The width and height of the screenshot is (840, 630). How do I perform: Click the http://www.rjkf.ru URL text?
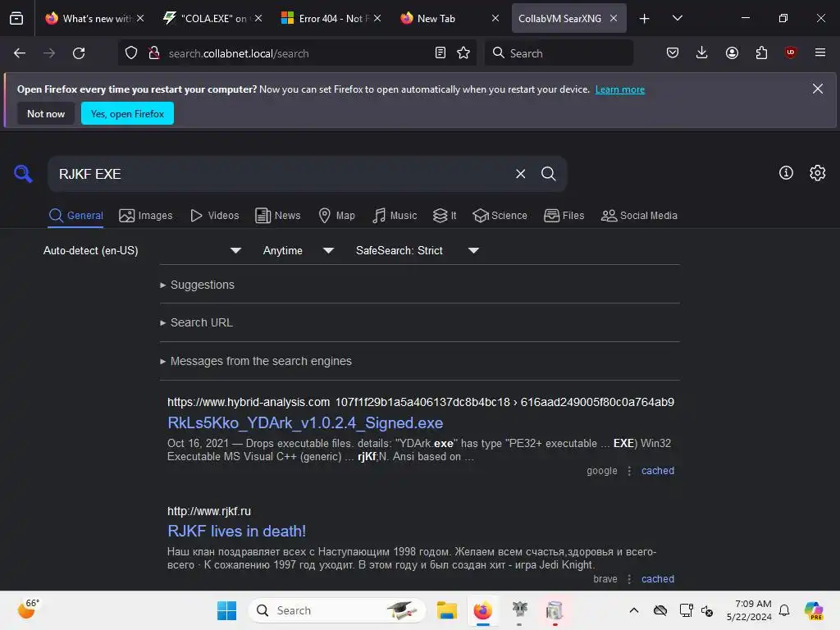coord(209,511)
